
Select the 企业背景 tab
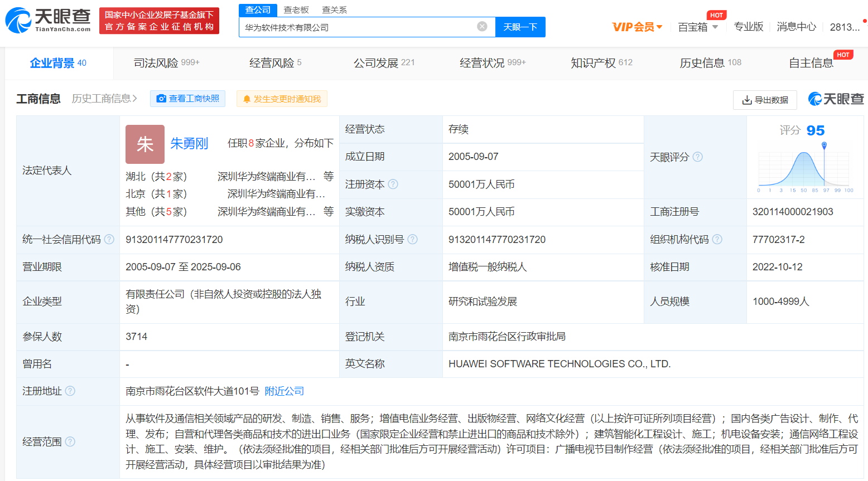[x=58, y=63]
